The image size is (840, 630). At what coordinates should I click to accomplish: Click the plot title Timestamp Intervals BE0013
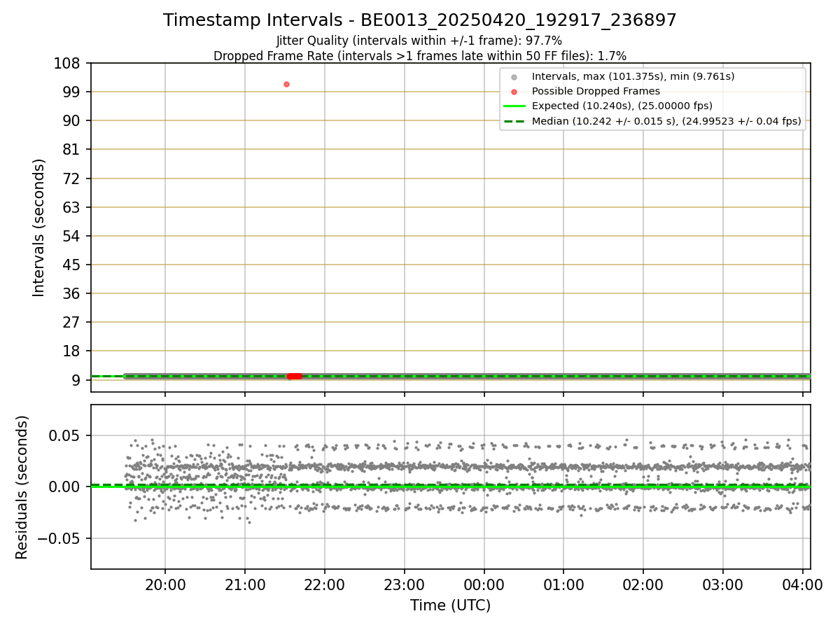coord(420,20)
